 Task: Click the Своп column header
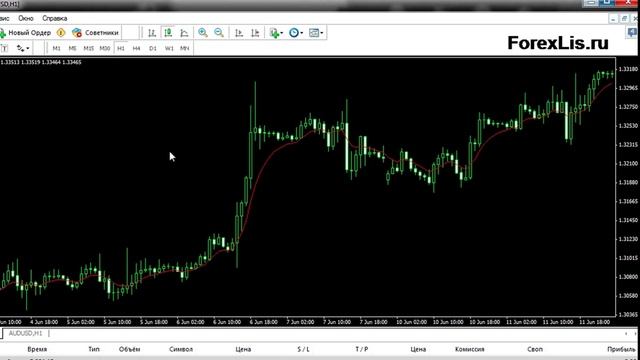tap(535, 349)
